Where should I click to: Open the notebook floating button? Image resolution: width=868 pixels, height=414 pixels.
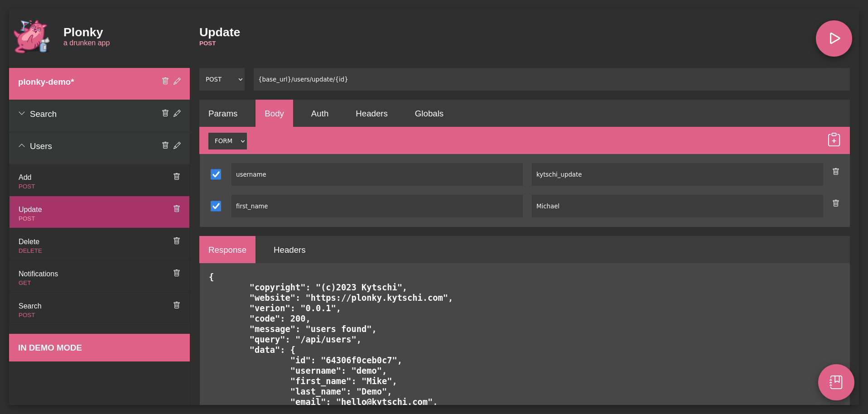point(836,382)
